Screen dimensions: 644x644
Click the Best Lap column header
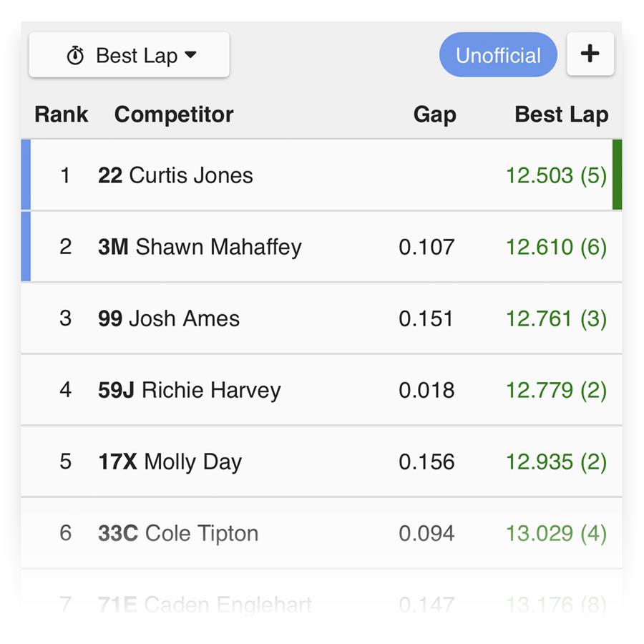coord(562,114)
